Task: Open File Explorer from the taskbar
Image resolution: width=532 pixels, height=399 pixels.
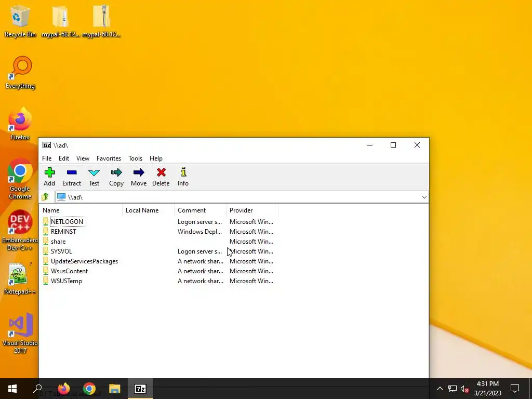Action: coord(115,389)
